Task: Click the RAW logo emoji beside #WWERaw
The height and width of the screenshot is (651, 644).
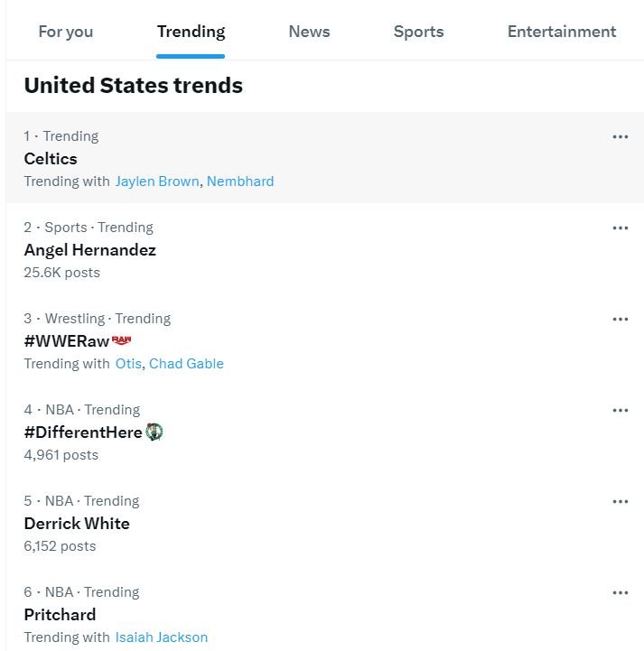Action: coord(122,340)
